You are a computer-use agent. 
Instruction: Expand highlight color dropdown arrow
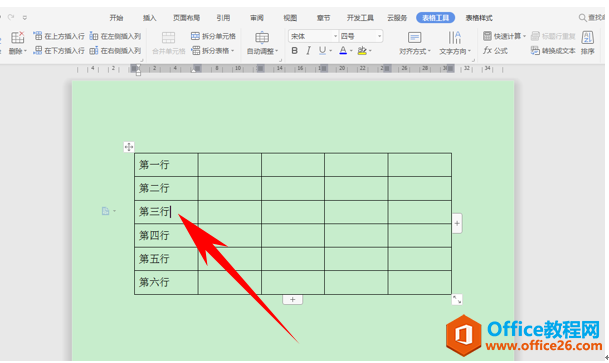pyautogui.click(x=370, y=50)
